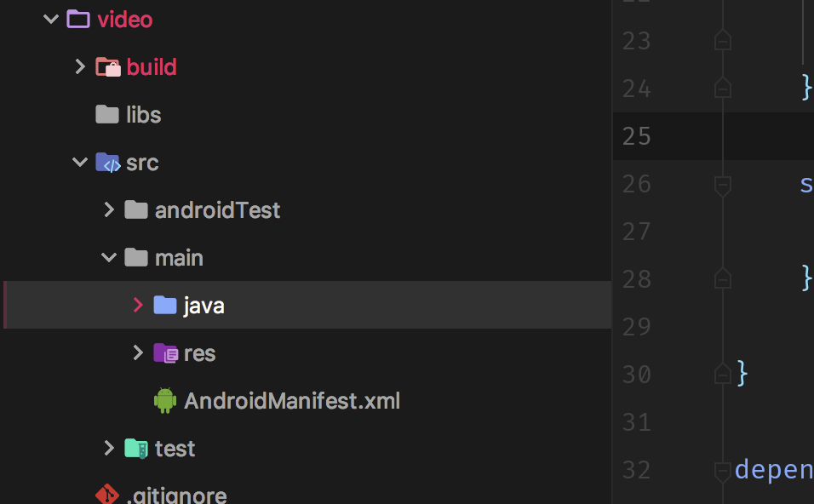This screenshot has height=504, width=814.
Task: Expand the androidTest folder
Action: tap(109, 209)
